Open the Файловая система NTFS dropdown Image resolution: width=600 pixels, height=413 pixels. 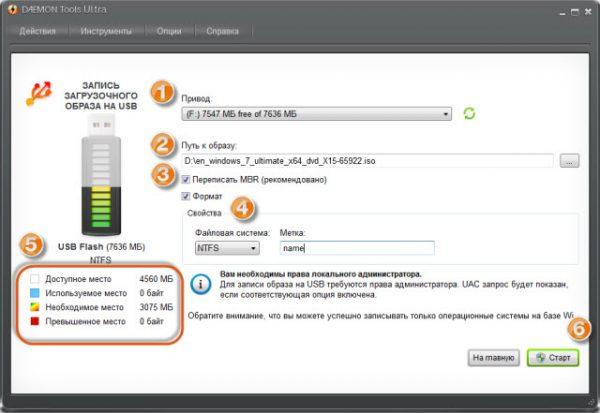[x=227, y=248]
